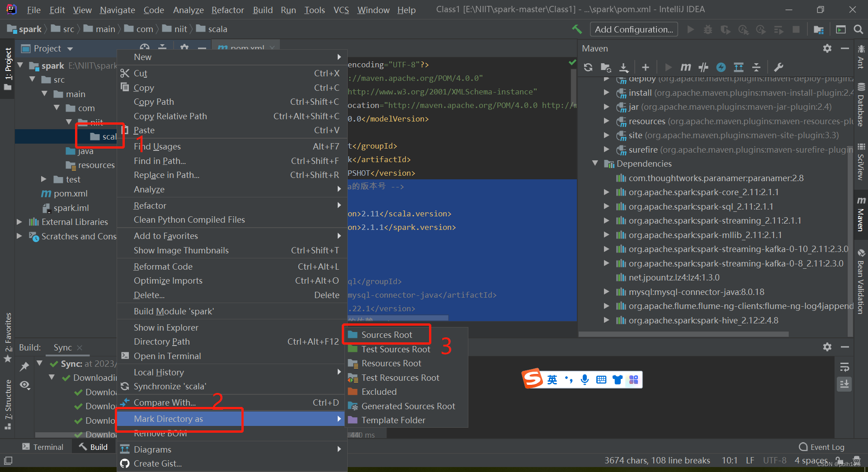This screenshot has width=868, height=472.
Task: Collapse the main folder in Project tree
Action: click(x=44, y=94)
